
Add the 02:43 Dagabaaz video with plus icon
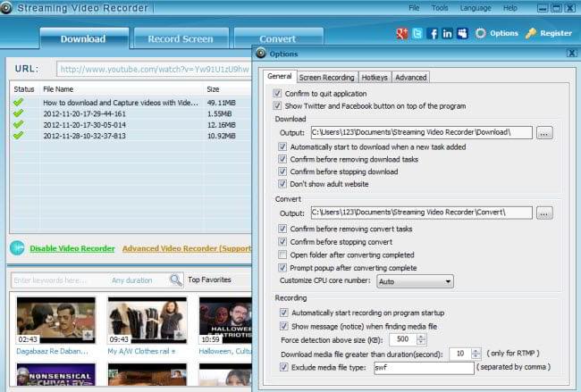tap(88, 336)
